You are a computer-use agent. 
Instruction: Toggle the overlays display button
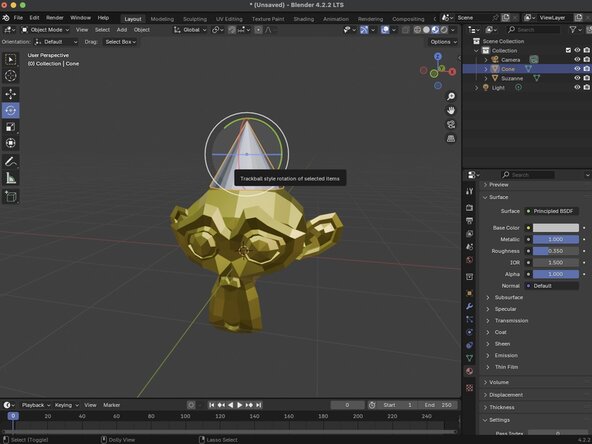[385, 30]
